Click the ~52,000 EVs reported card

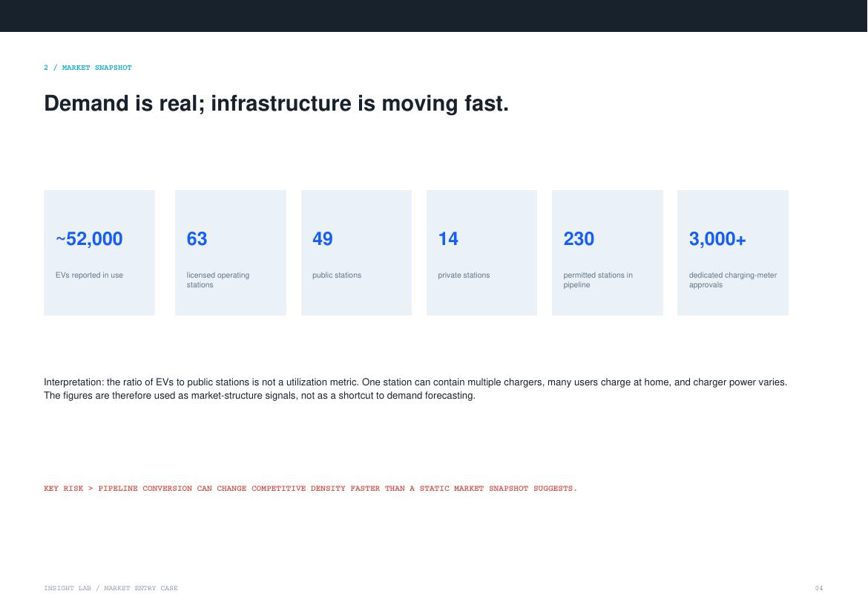point(99,252)
